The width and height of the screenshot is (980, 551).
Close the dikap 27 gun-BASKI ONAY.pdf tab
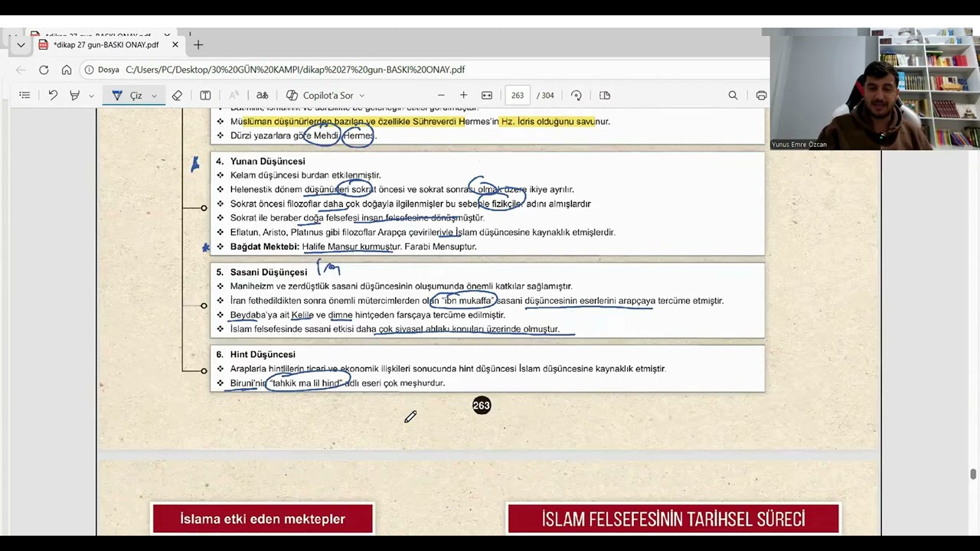click(175, 45)
